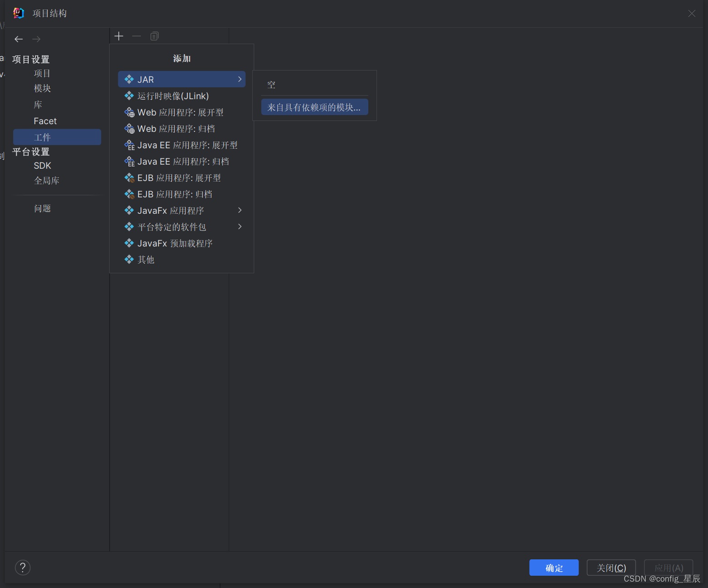Go forward using the right arrow
The width and height of the screenshot is (708, 588).
tap(36, 39)
